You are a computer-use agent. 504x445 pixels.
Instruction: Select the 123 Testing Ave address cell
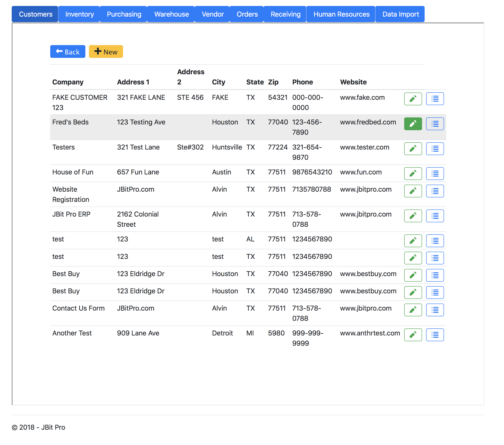(141, 122)
